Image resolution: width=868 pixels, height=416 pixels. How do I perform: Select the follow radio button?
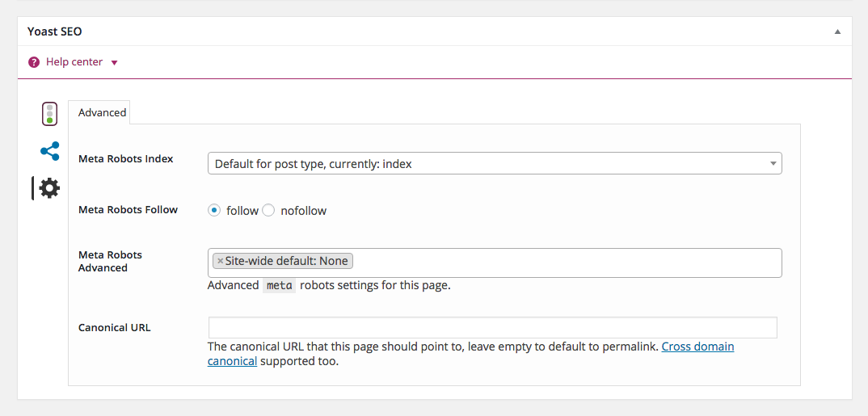tap(213, 210)
